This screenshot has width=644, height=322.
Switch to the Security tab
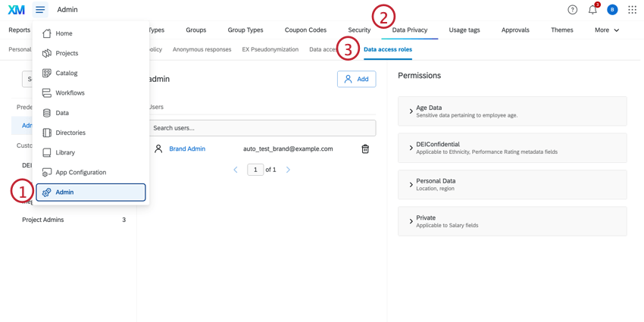[x=359, y=30]
